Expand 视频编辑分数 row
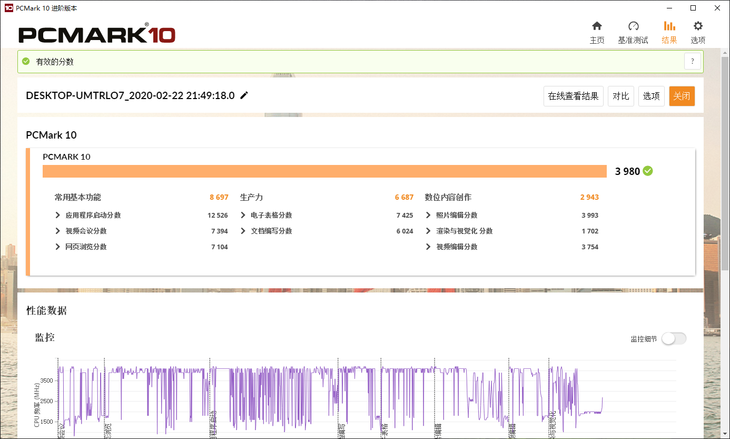 428,247
